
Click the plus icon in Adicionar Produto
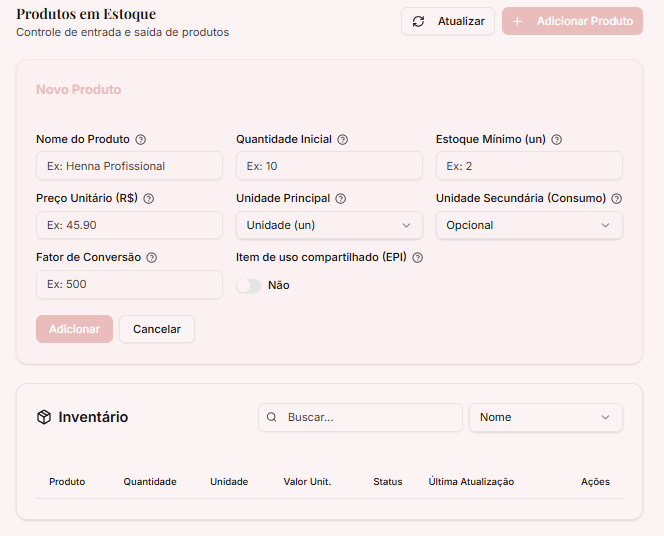coord(517,21)
